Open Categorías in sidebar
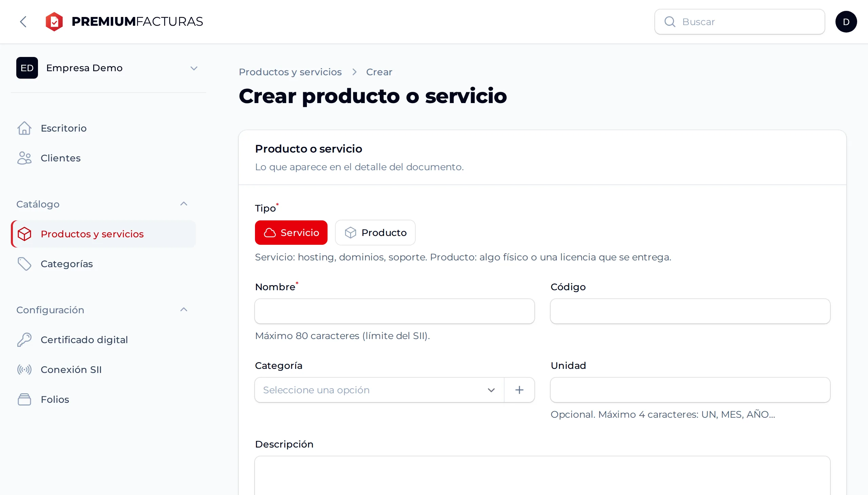The image size is (868, 495). 103,264
